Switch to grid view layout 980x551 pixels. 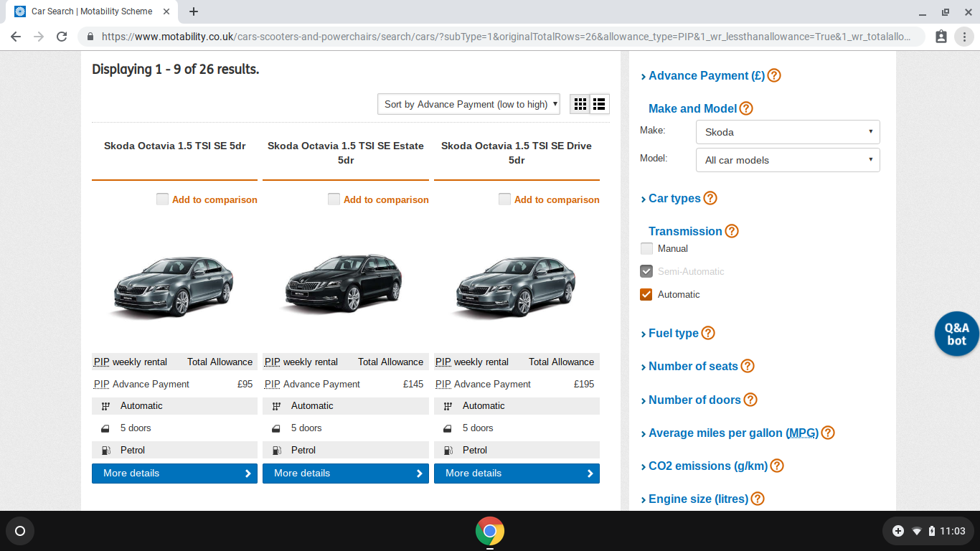[x=580, y=103]
